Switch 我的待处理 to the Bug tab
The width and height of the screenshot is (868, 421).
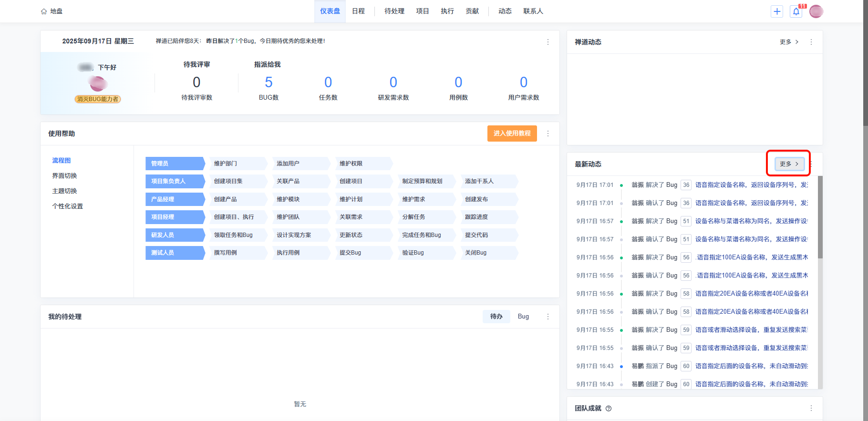point(523,317)
